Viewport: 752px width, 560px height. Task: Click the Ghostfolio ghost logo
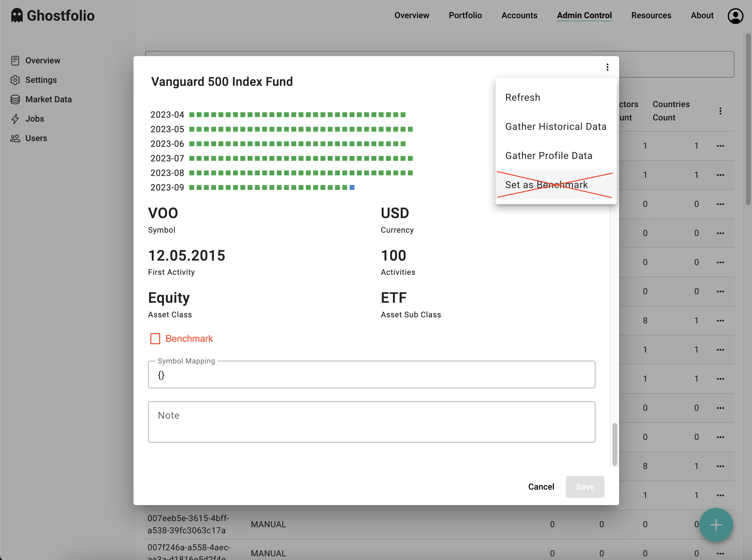coord(17,15)
